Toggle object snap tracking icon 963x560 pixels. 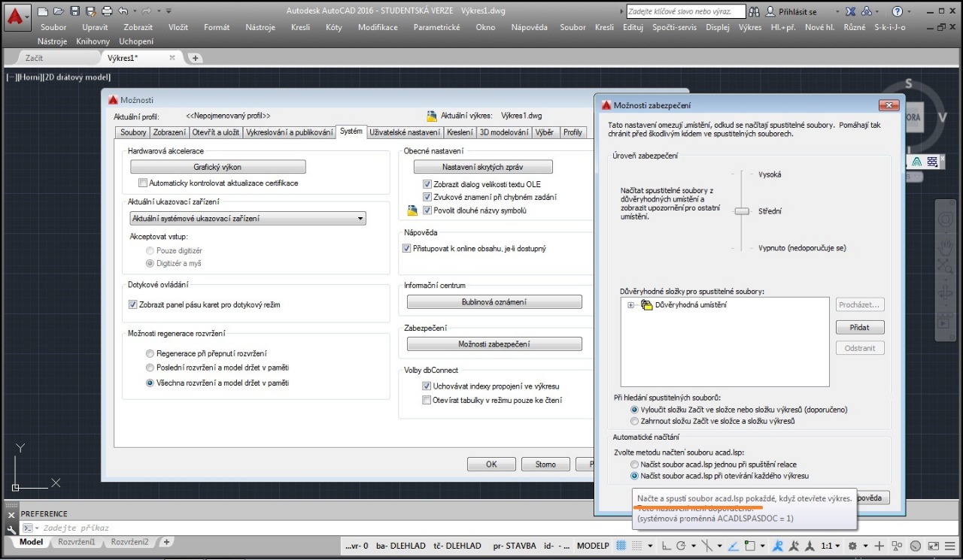[733, 546]
